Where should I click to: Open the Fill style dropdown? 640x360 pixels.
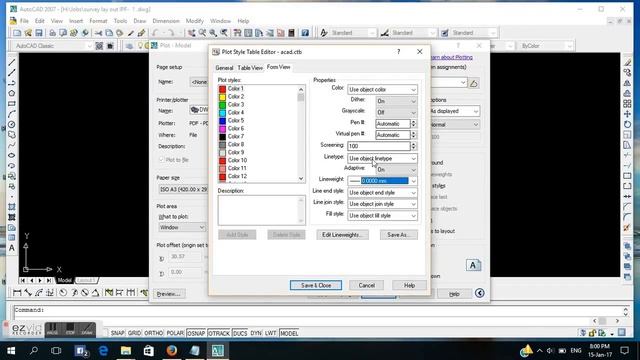click(x=382, y=216)
